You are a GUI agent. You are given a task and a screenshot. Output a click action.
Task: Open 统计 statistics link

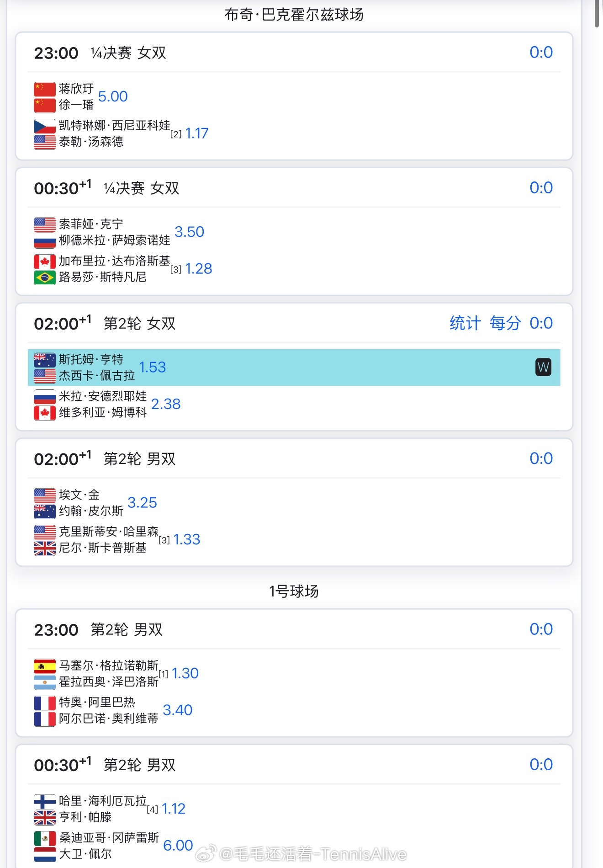(465, 323)
